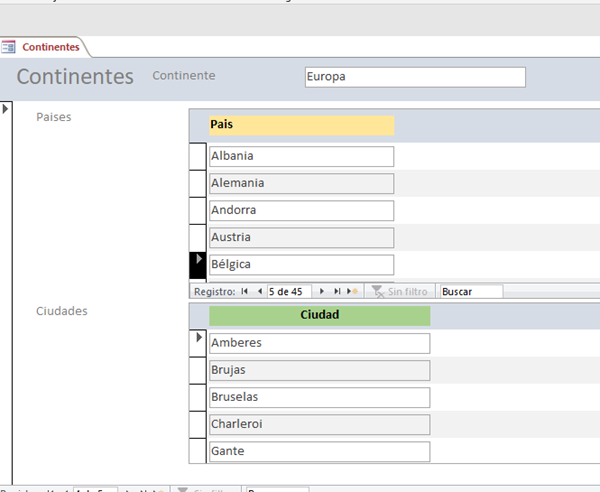Click the '5 de 45' record number box
600x492 pixels.
(289, 292)
